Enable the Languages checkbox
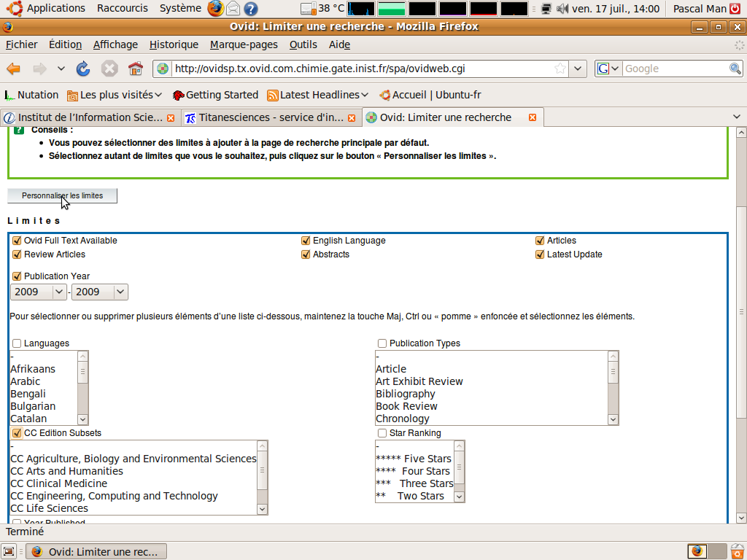Image resolution: width=747 pixels, height=560 pixels. [18, 343]
